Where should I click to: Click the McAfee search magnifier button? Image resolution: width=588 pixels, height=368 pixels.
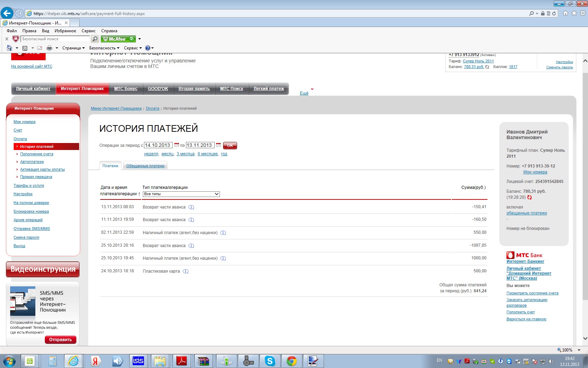(x=95, y=39)
